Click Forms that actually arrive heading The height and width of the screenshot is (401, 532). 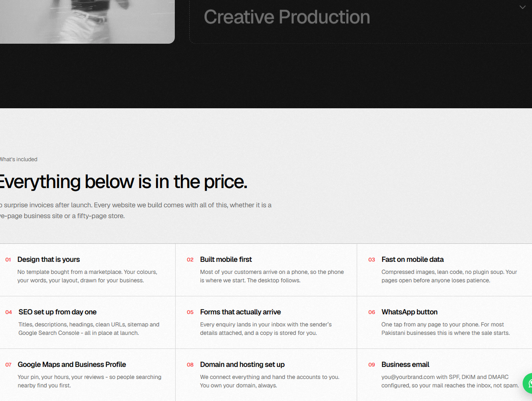tap(240, 312)
